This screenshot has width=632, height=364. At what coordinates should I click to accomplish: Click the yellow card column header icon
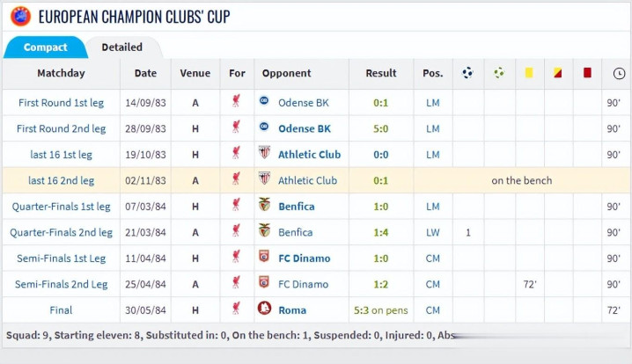coord(529,73)
